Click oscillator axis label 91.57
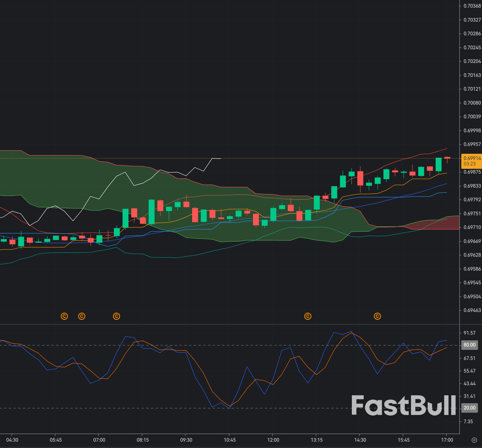482x448 pixels. (470, 333)
